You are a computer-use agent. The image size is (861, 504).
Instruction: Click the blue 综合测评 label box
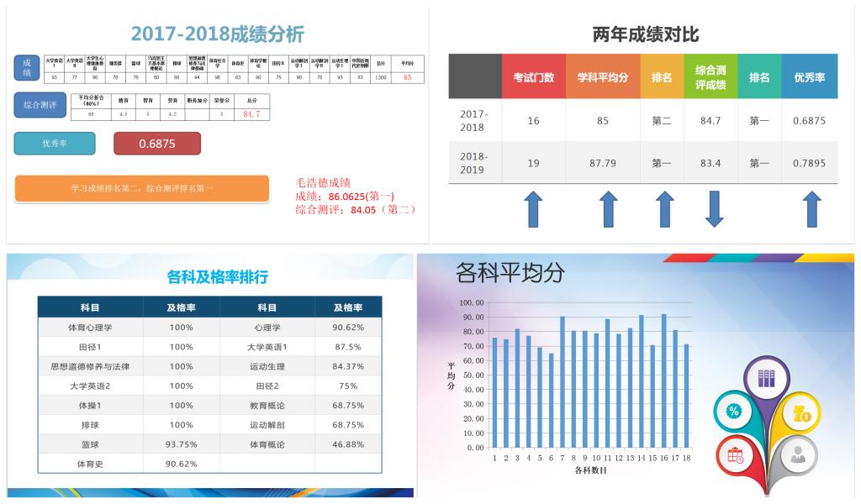point(40,105)
